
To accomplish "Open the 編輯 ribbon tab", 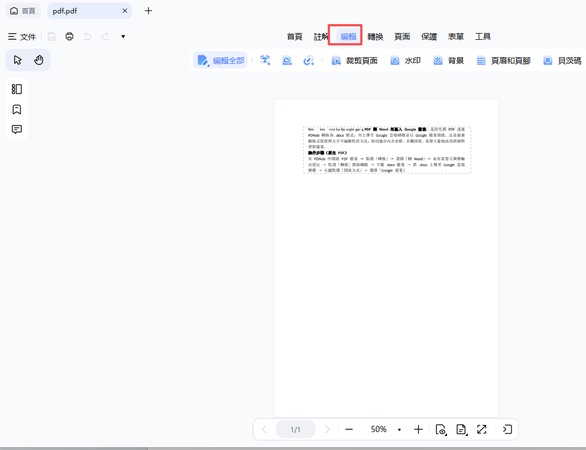I will coord(348,37).
